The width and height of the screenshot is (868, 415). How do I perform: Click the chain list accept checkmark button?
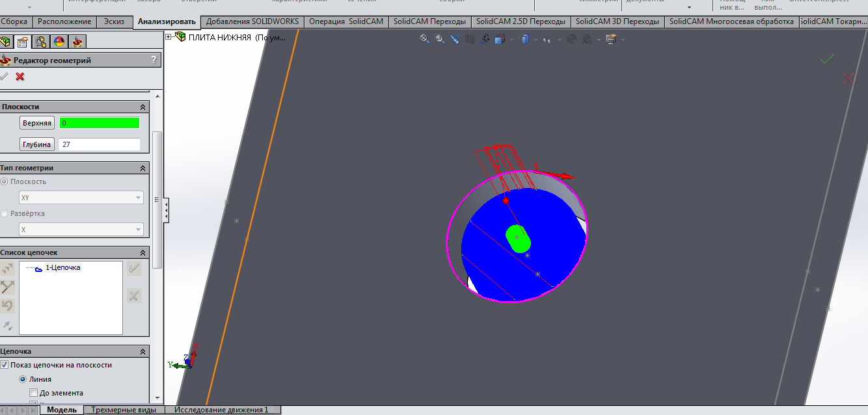tap(134, 269)
